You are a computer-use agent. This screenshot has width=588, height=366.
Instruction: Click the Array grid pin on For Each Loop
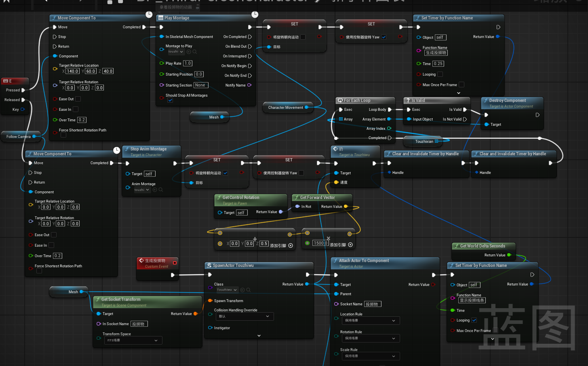341,119
